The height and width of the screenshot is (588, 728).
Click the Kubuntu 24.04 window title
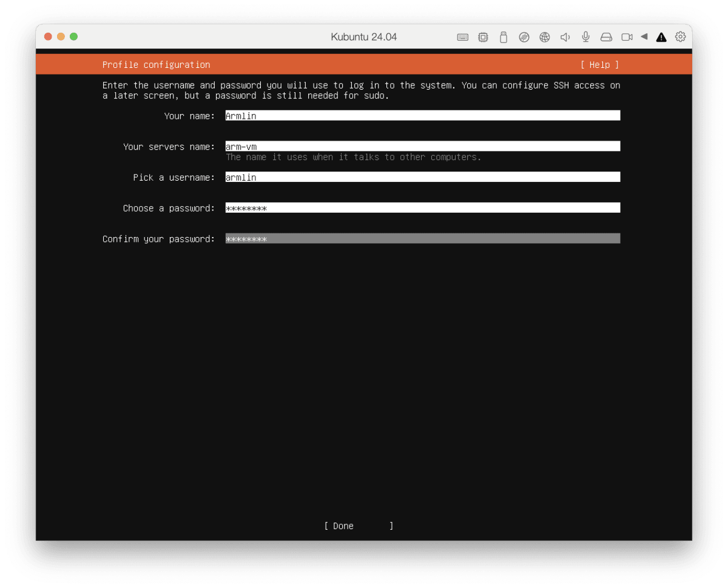pyautogui.click(x=364, y=37)
